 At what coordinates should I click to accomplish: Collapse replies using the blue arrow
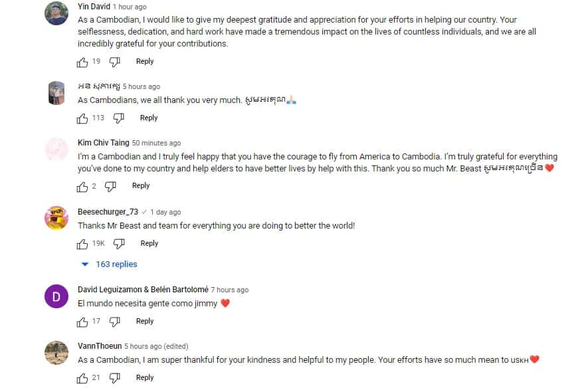(85, 264)
